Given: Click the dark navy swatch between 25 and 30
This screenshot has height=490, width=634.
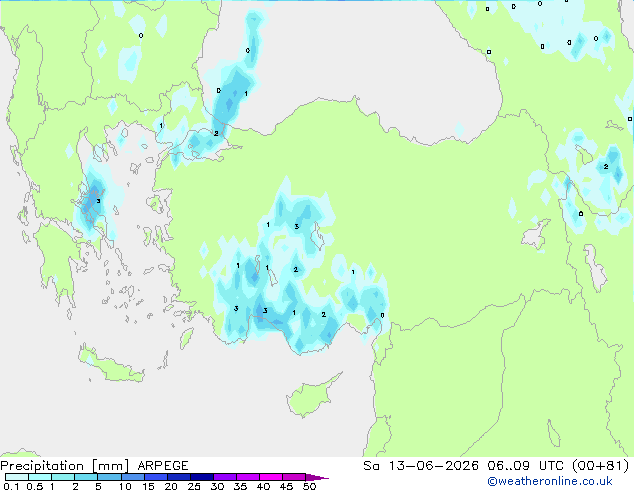Looking at the screenshot, I should pos(201,477).
